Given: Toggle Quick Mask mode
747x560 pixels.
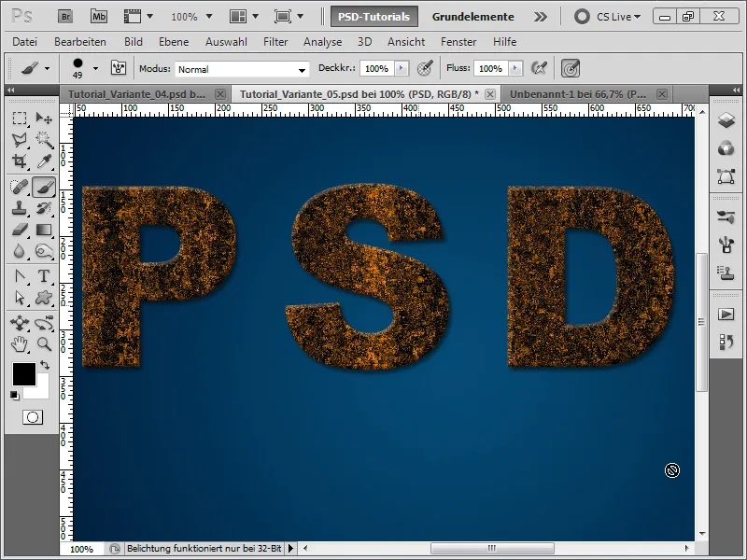Looking at the screenshot, I should [33, 417].
